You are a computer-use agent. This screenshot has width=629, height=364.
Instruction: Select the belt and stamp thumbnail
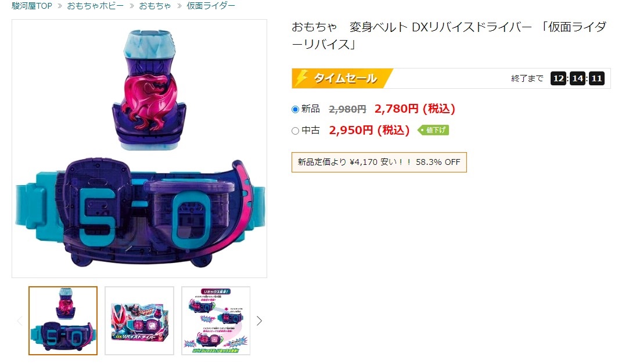(63, 320)
